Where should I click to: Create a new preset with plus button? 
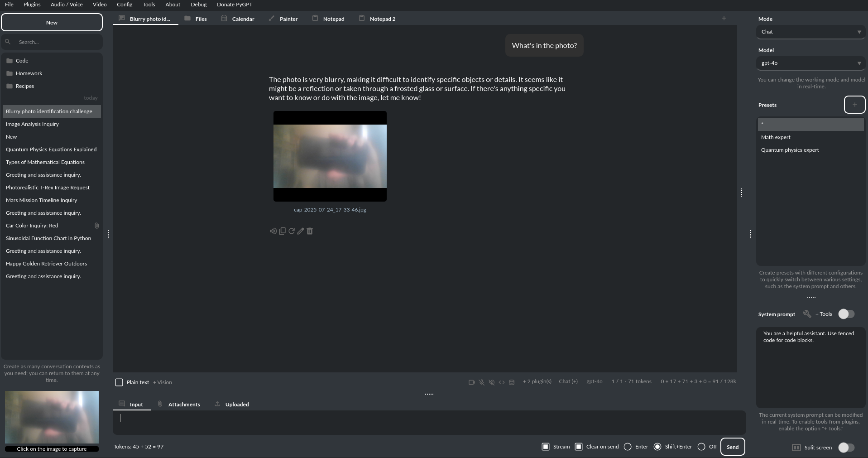pyautogui.click(x=854, y=105)
